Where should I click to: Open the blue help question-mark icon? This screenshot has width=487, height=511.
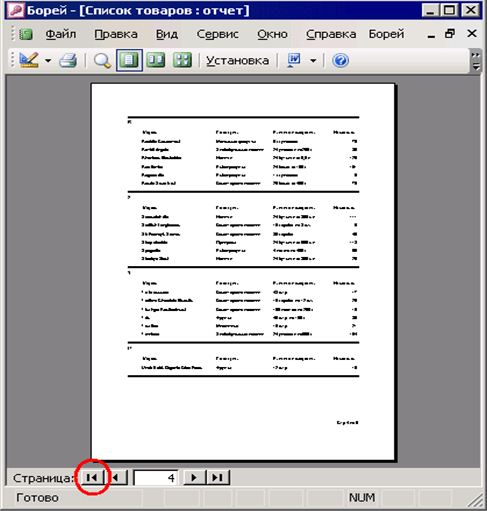click(x=340, y=61)
